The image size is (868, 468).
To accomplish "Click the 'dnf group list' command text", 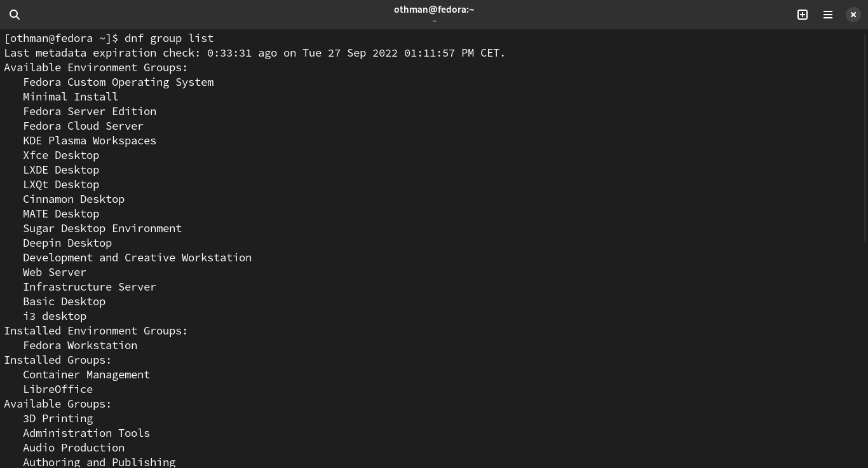I will coord(169,38).
